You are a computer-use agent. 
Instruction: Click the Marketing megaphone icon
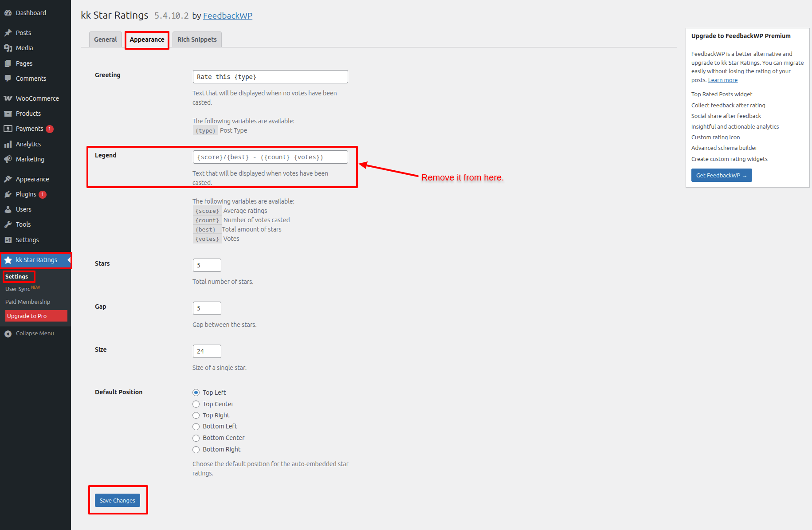[8, 159]
